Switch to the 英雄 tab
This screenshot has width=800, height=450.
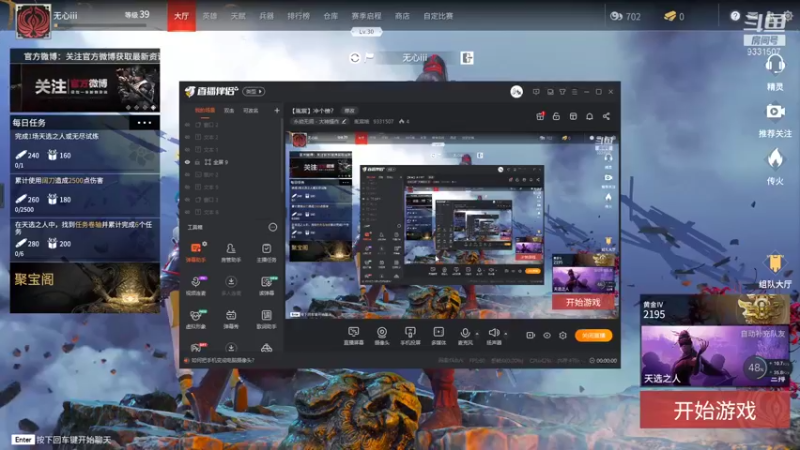tap(210, 16)
